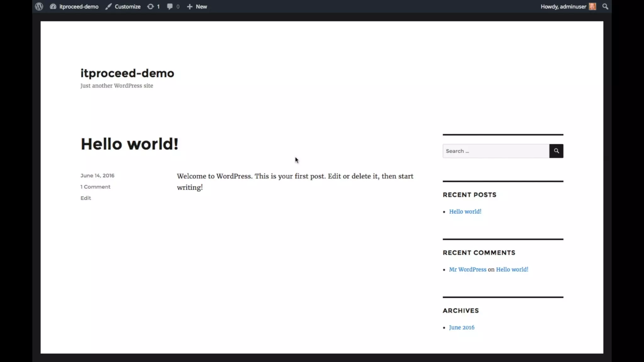Open the June 2016 archive link

[x=461, y=327]
